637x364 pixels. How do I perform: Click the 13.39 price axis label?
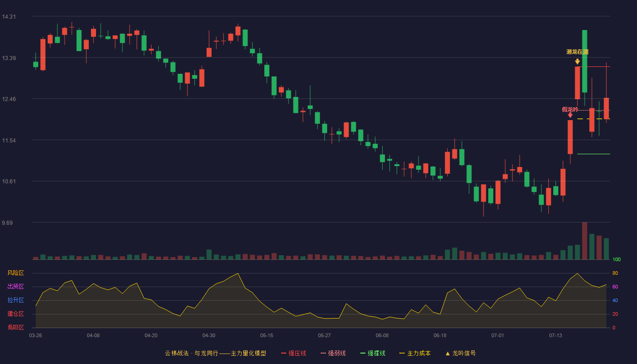(9, 58)
